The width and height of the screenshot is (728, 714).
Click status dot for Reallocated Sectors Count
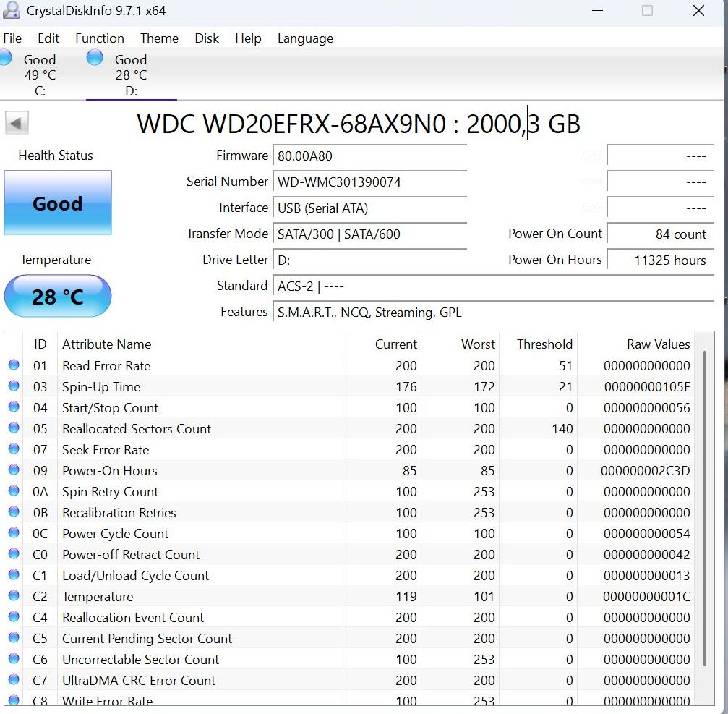coord(14,428)
